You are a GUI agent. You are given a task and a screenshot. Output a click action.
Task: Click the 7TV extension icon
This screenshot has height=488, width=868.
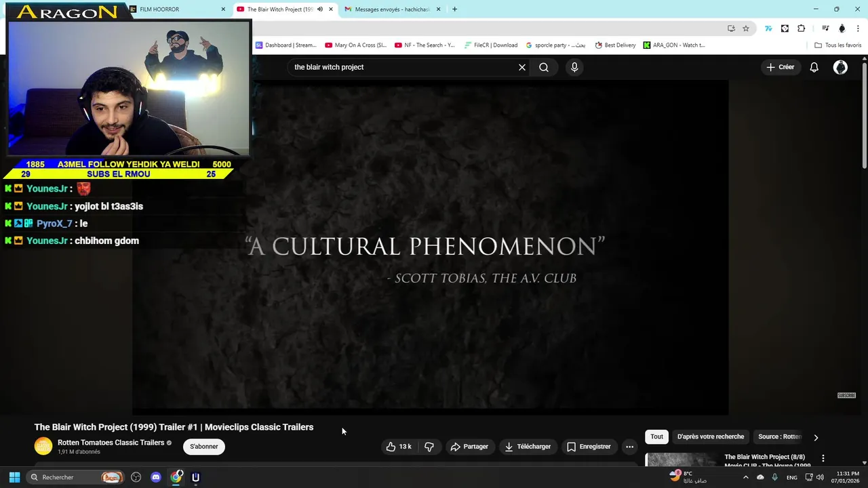click(768, 28)
